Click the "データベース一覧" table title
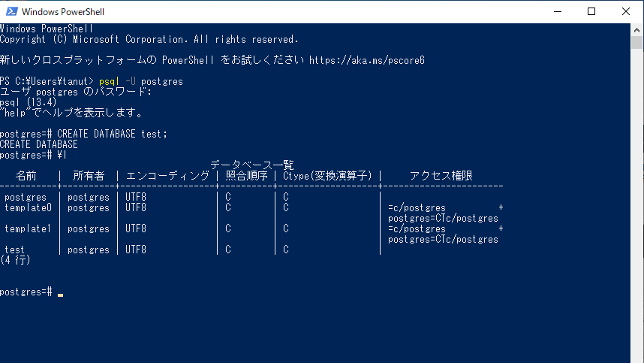This screenshot has height=363, width=644. [x=251, y=165]
